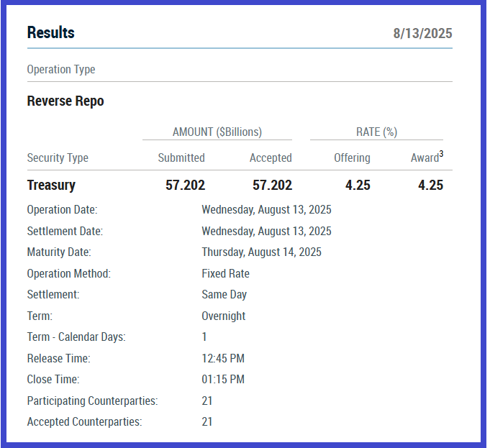Select the Overnight term value
490x448 pixels.
click(x=223, y=316)
